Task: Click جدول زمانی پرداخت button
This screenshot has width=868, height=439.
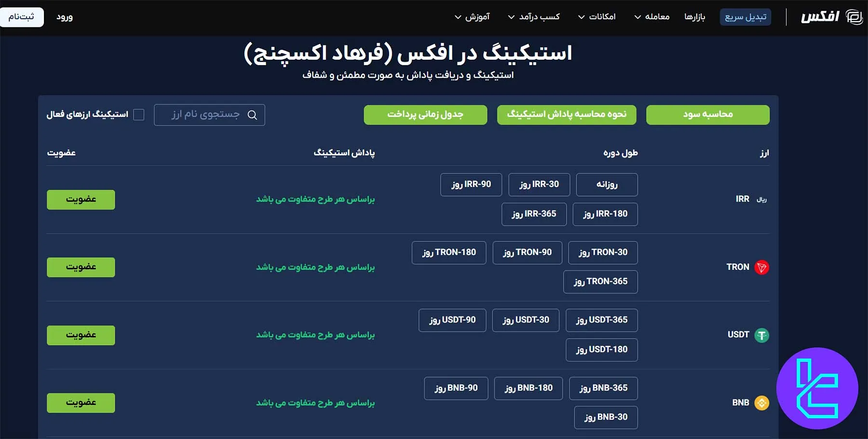Action: point(425,115)
